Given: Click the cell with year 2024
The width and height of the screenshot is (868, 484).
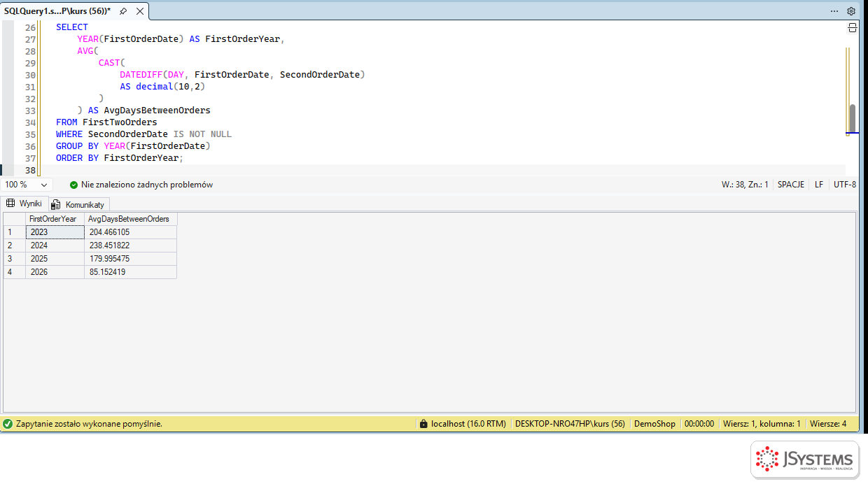Looking at the screenshot, I should point(55,245).
